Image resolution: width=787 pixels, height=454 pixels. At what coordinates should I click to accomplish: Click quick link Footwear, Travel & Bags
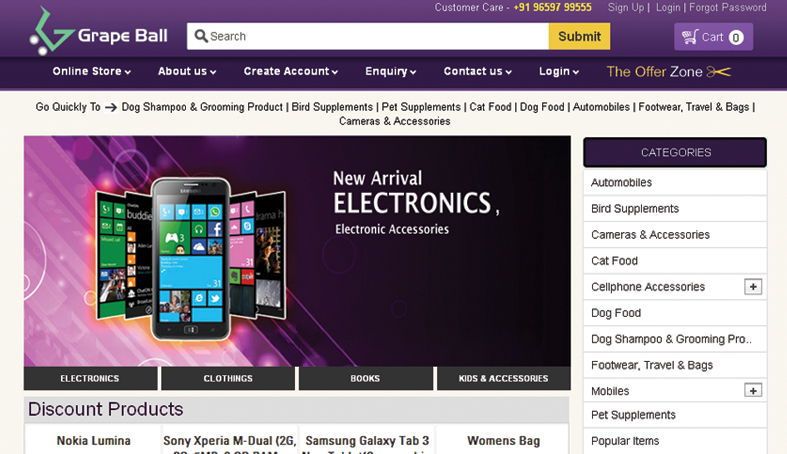point(693,107)
